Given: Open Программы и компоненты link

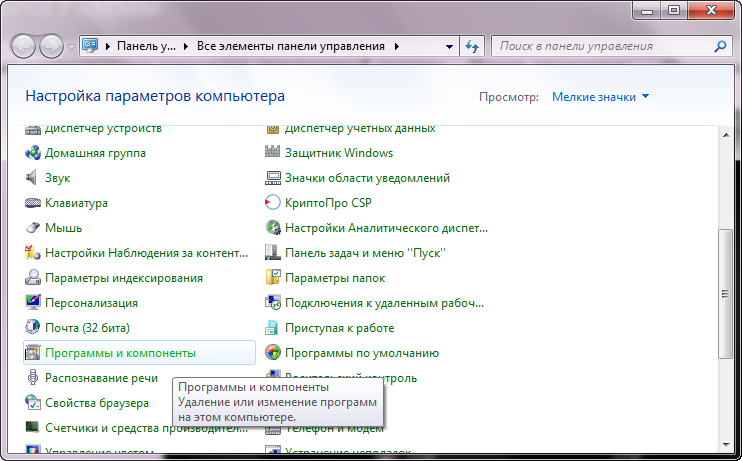Looking at the screenshot, I should (x=120, y=353).
